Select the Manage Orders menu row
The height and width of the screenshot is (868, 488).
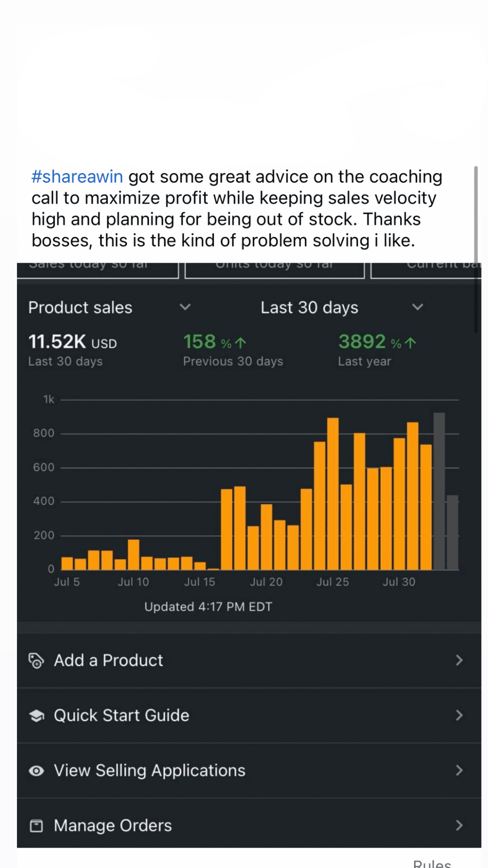click(x=249, y=826)
